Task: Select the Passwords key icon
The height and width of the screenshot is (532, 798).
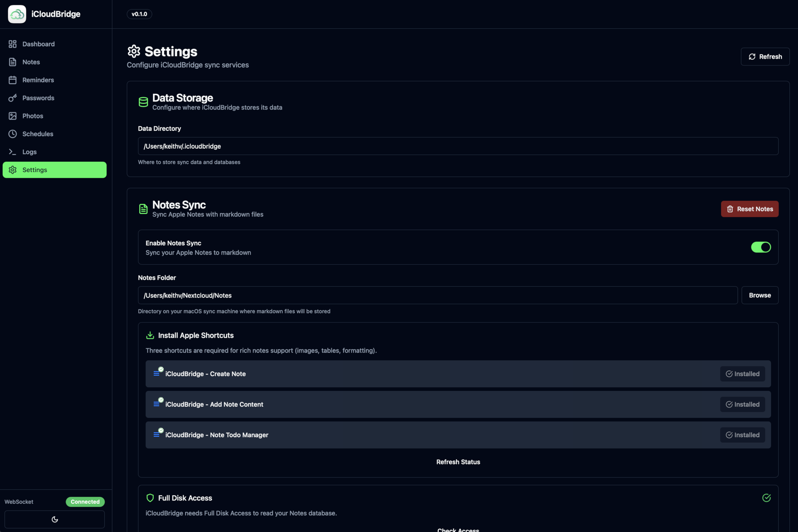Action: [12, 98]
